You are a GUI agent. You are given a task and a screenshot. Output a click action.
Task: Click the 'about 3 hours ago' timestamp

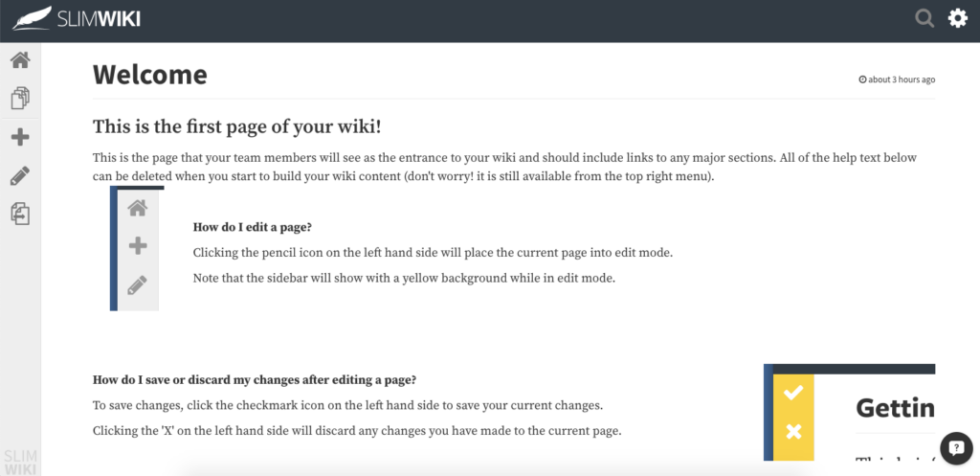tap(902, 79)
